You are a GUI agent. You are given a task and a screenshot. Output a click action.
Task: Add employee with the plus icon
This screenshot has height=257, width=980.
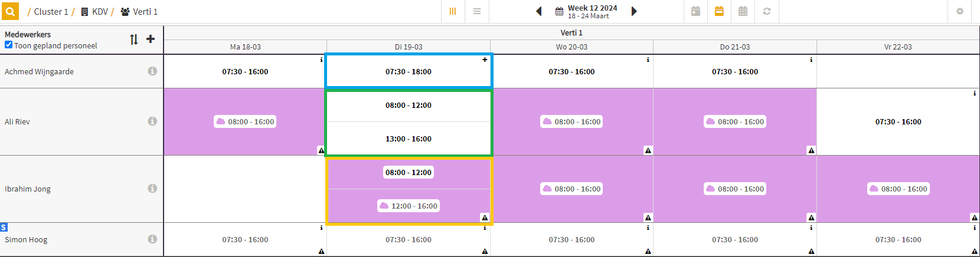click(x=151, y=39)
